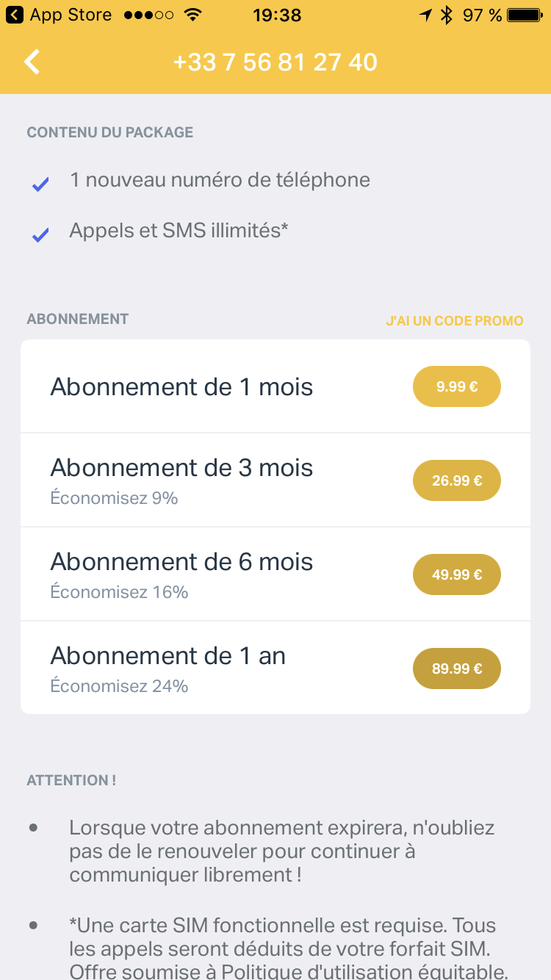Choose the 49.99 € price button

click(x=456, y=574)
